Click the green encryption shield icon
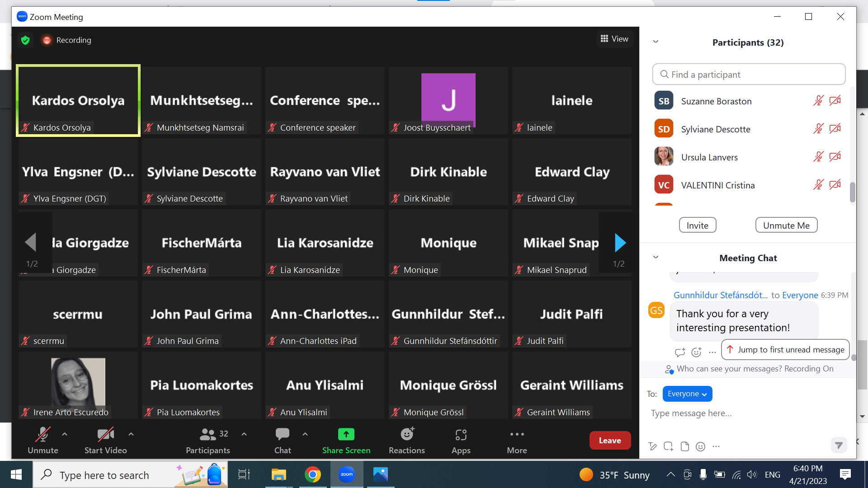Screen dimensions: 868x488 (25, 40)
